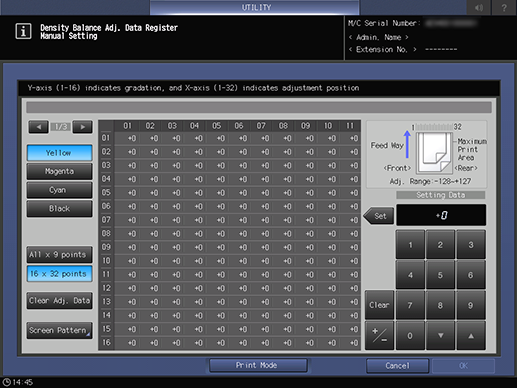Choose the Black color option
This screenshot has width=517, height=388.
coord(59,209)
